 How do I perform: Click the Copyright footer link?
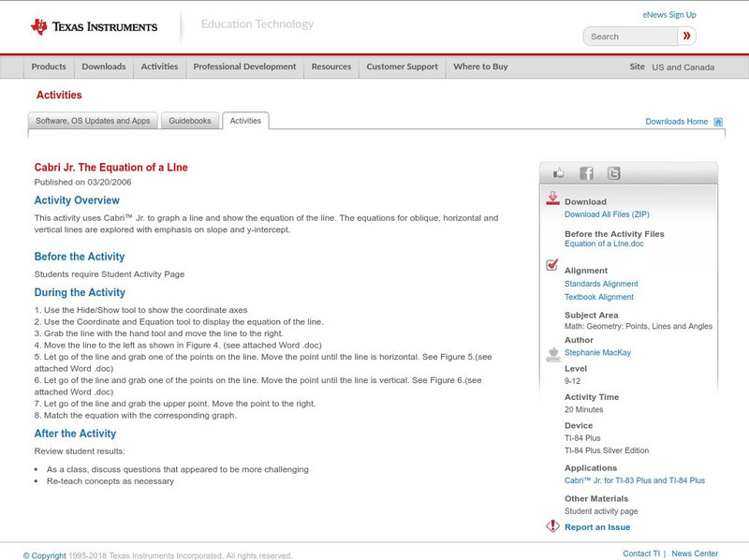[x=45, y=555]
